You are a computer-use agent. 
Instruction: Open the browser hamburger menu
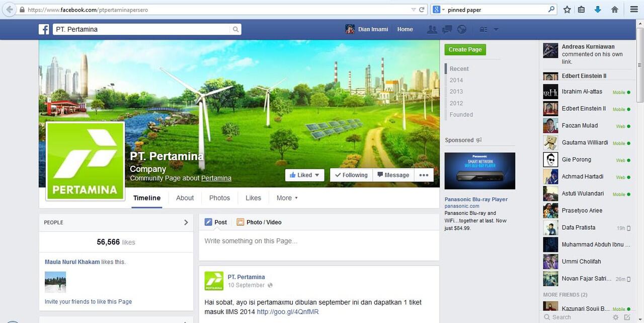(633, 10)
